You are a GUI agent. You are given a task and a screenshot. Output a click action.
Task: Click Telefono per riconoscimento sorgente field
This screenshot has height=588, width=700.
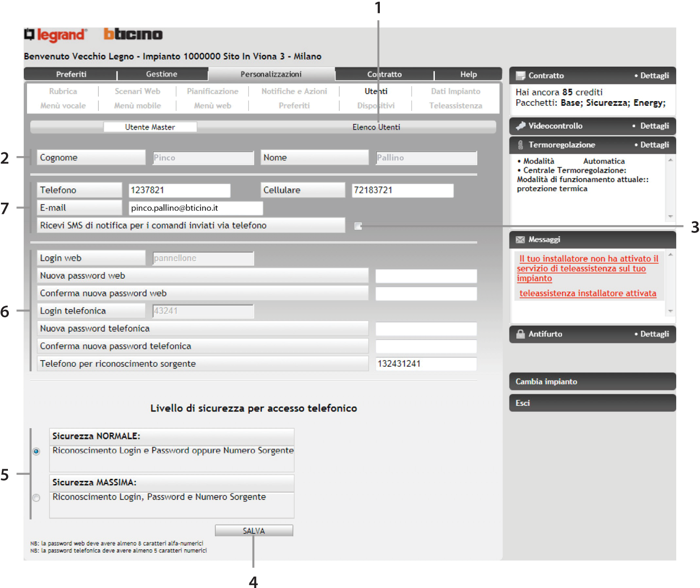[426, 364]
